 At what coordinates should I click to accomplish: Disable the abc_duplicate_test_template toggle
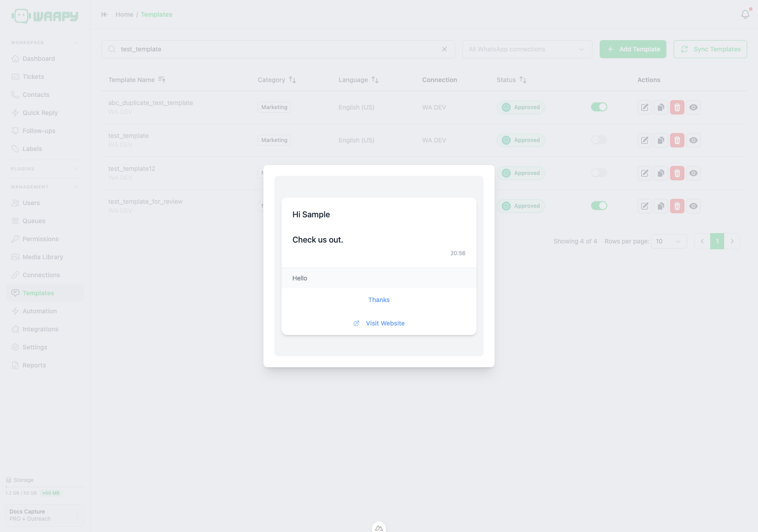coord(599,107)
